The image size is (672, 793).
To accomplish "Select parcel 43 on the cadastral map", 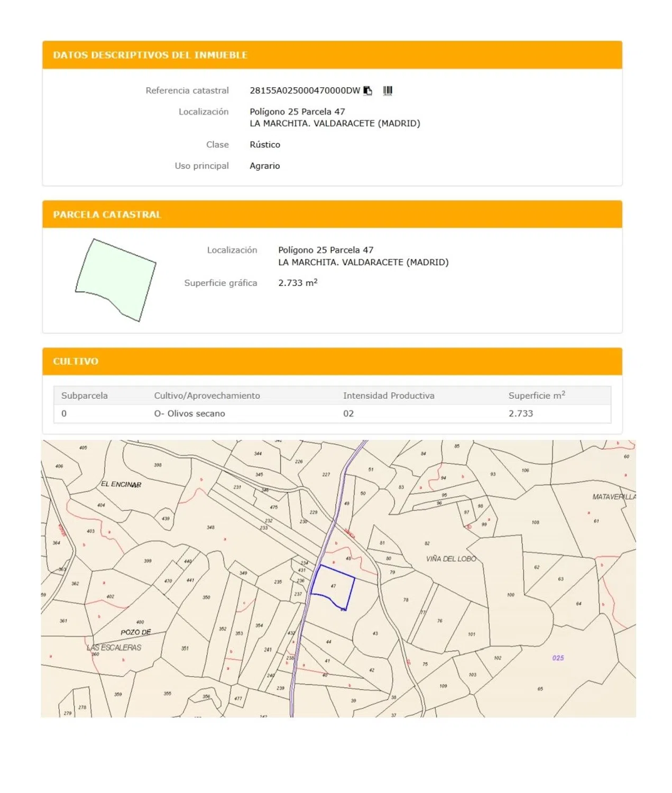I will pyautogui.click(x=375, y=633).
